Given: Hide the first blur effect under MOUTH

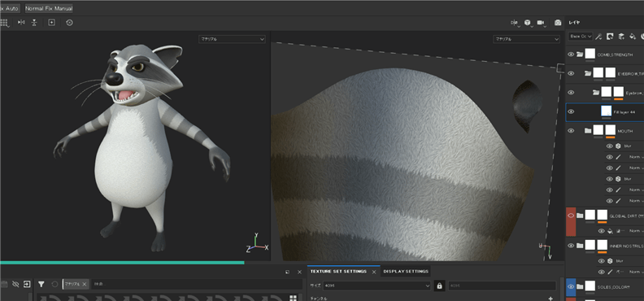Looking at the screenshot, I should pos(610,146).
